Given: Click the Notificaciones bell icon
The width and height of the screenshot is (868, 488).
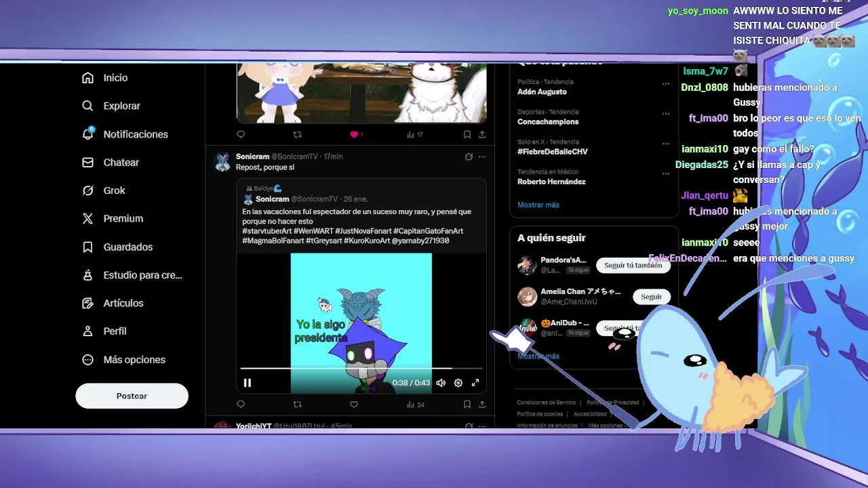Looking at the screenshot, I should (x=87, y=134).
